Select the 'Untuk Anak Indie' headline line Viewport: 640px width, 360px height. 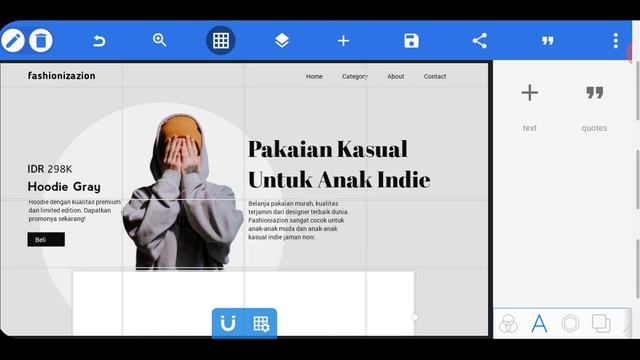pos(339,180)
